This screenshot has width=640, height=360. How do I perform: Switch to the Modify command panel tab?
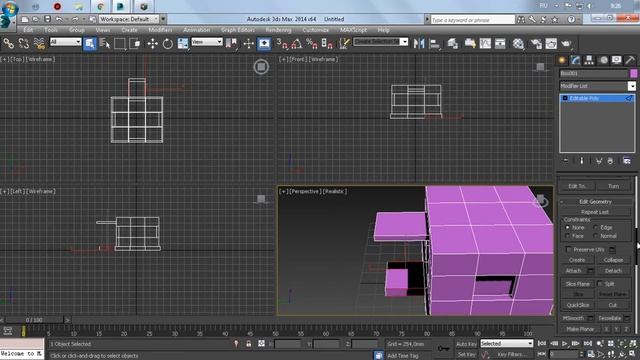point(576,60)
